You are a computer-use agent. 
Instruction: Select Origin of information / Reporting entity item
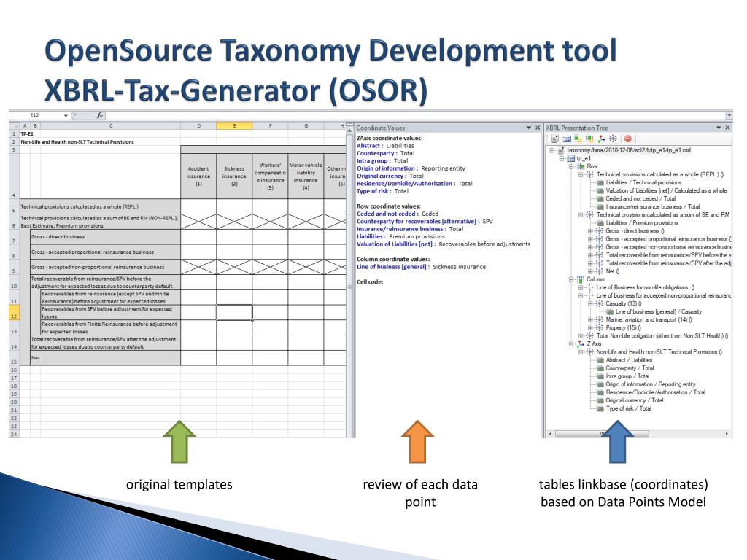point(651,384)
